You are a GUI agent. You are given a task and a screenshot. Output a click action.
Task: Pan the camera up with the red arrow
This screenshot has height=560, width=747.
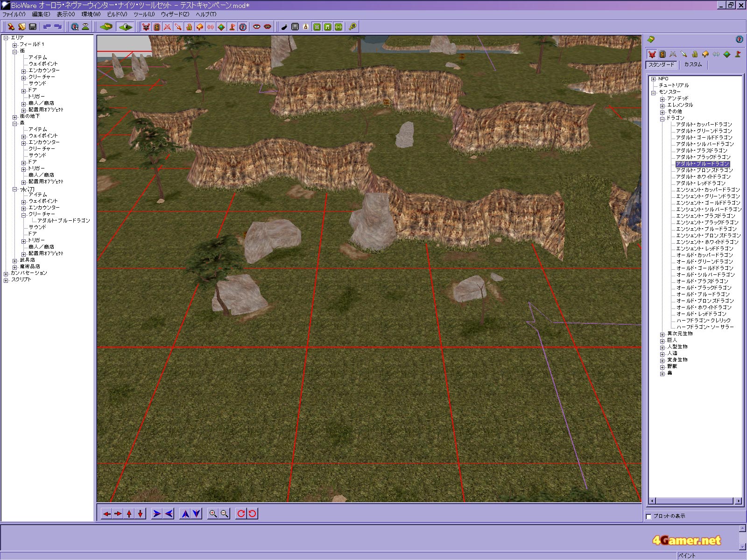point(129,514)
